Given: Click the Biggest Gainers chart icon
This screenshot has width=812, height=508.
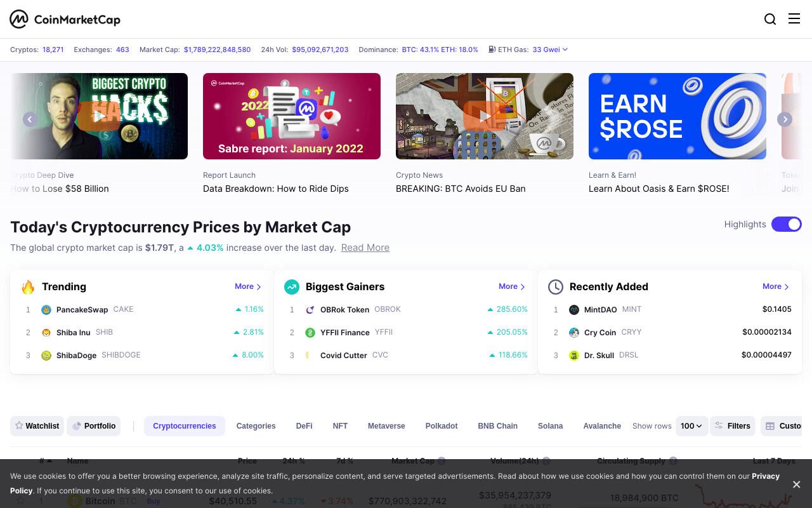Looking at the screenshot, I should click(x=292, y=287).
